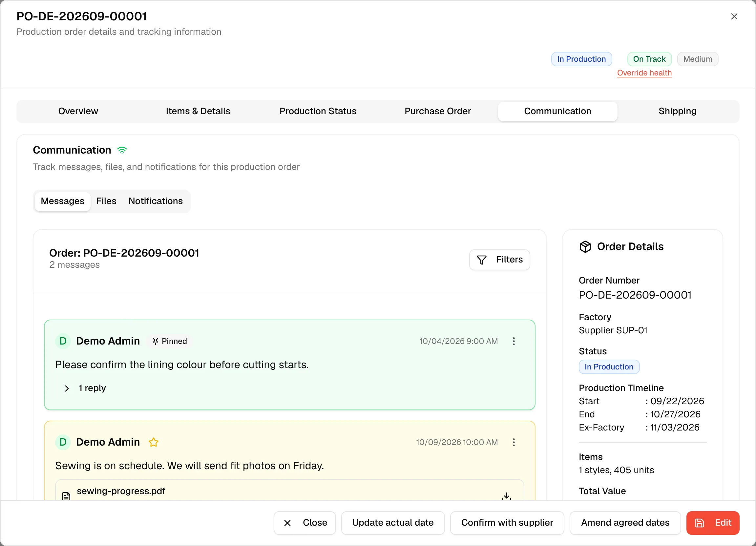The width and height of the screenshot is (756, 546).
Task: Click the sewing-progress.pdf file name
Action: tap(121, 491)
